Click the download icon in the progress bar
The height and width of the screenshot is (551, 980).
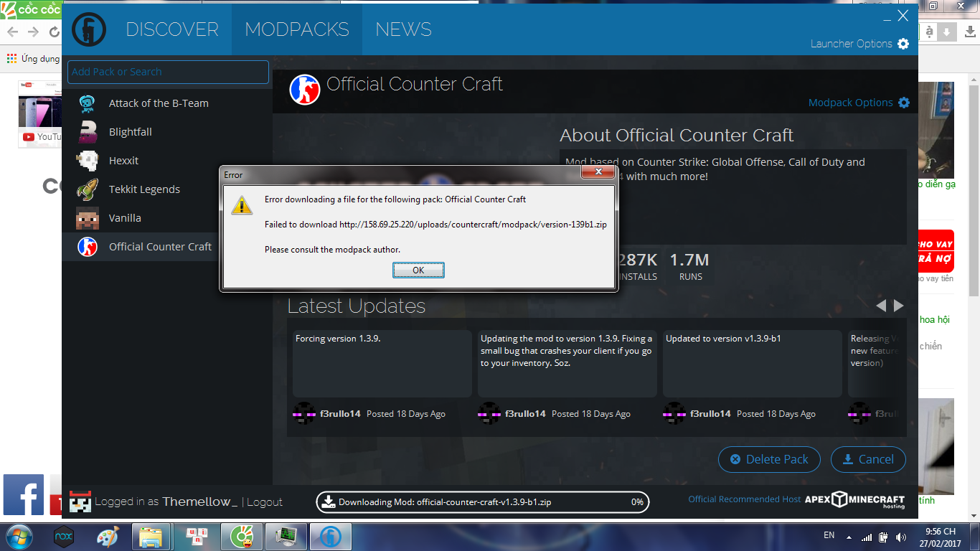[328, 502]
